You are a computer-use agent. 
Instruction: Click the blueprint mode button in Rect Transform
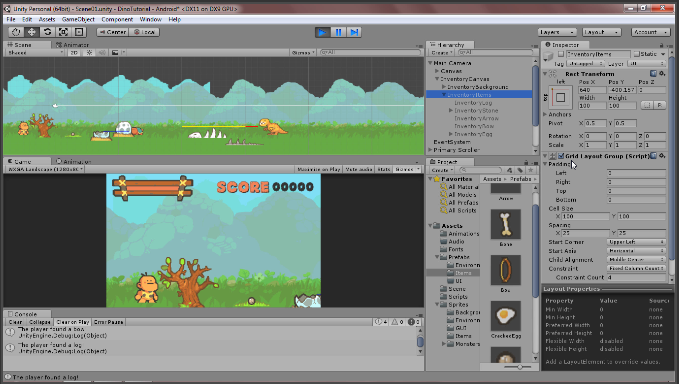pos(647,105)
